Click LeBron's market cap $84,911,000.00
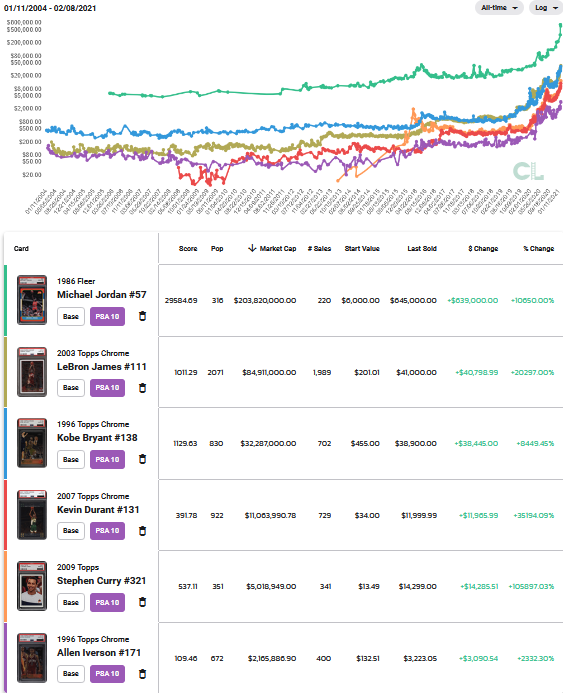The image size is (563, 693). (x=269, y=373)
